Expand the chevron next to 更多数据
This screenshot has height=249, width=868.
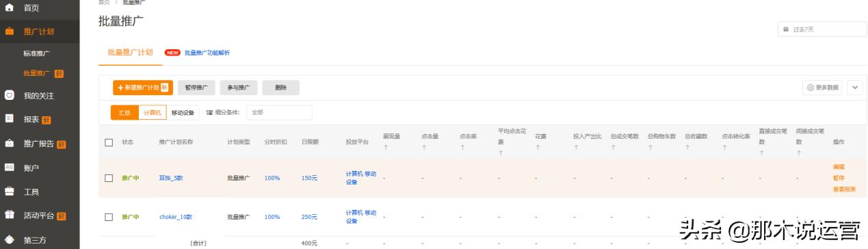click(855, 88)
